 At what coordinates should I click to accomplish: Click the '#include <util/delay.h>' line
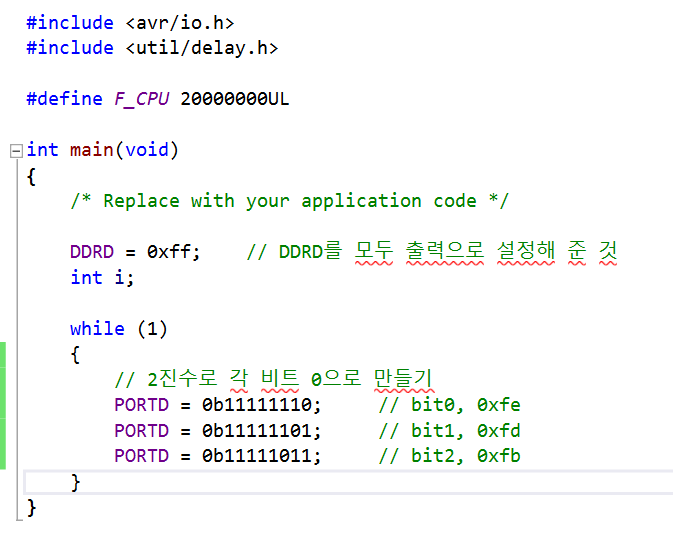tap(152, 48)
